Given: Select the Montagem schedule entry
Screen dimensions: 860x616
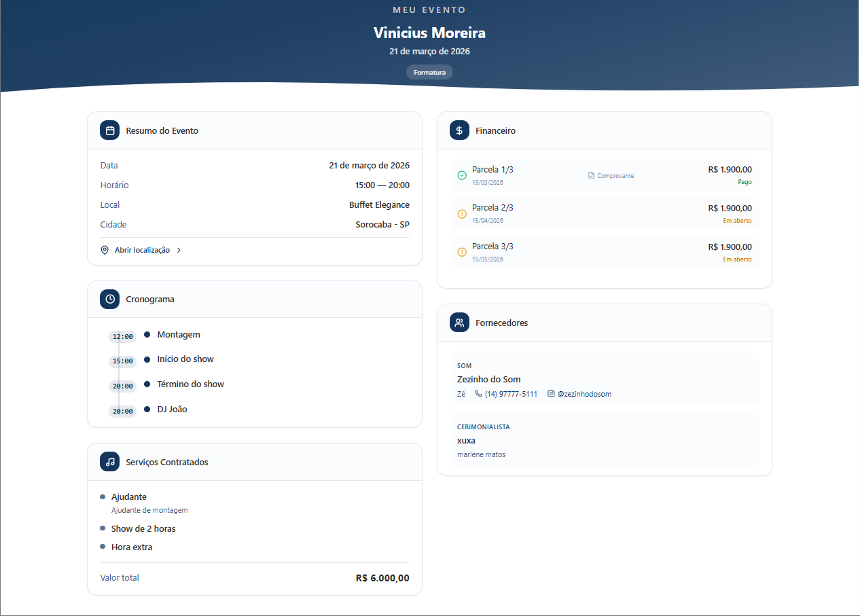Looking at the screenshot, I should pyautogui.click(x=179, y=335).
